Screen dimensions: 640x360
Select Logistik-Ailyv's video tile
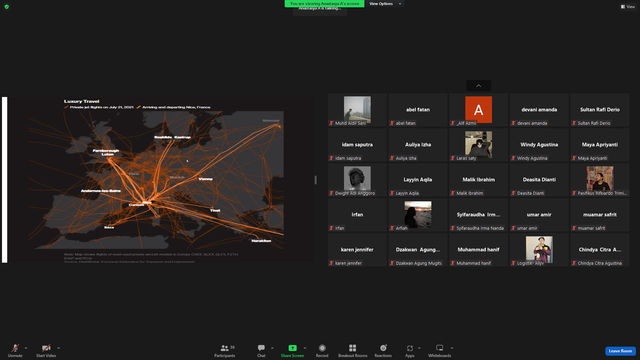click(539, 250)
